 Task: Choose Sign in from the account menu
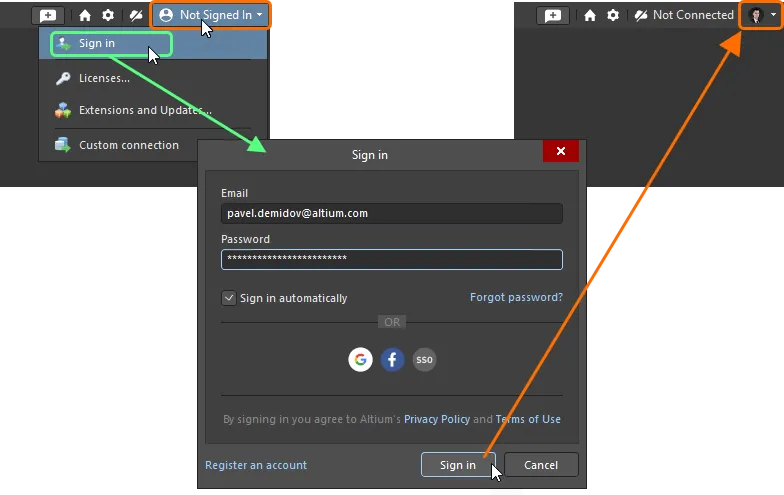click(x=153, y=44)
